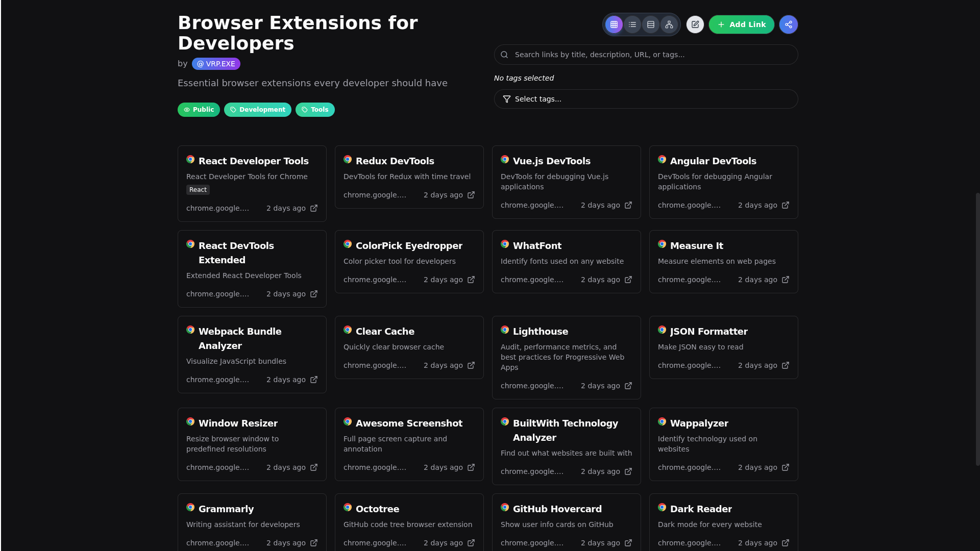Open React DevTools Extended external link icon
This screenshot has height=551, width=980.
click(x=314, y=294)
